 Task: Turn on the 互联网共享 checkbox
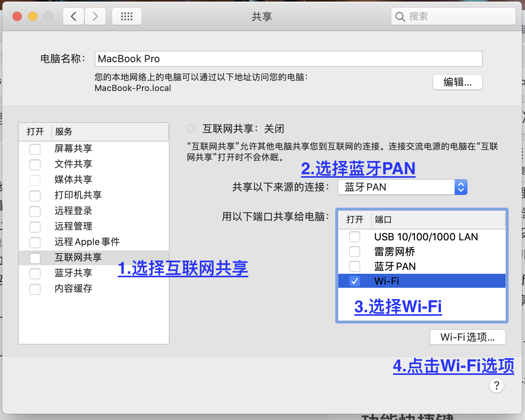pos(35,258)
